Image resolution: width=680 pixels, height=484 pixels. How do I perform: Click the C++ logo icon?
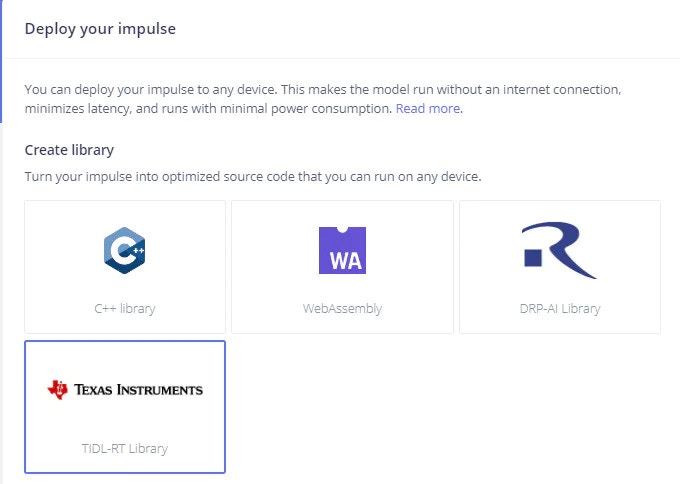(x=124, y=250)
